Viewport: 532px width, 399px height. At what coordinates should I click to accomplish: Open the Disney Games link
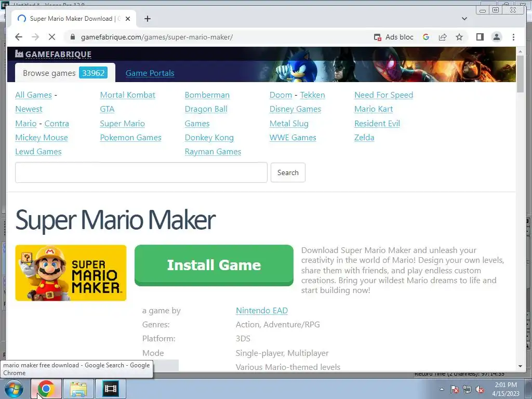point(295,109)
